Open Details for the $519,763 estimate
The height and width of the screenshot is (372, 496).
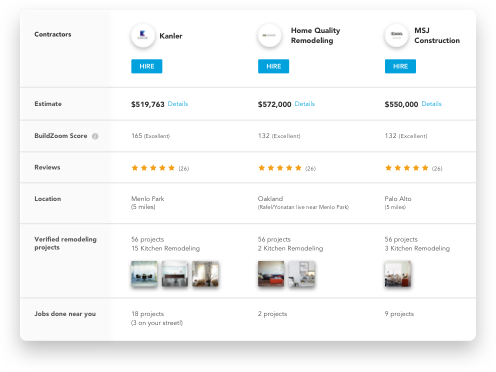point(178,104)
